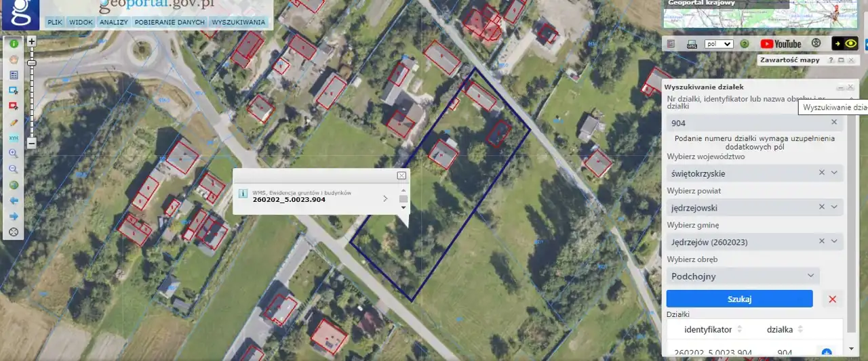The image size is (868, 361).
Task: Click the blue Szukaj button
Action: pyautogui.click(x=739, y=299)
